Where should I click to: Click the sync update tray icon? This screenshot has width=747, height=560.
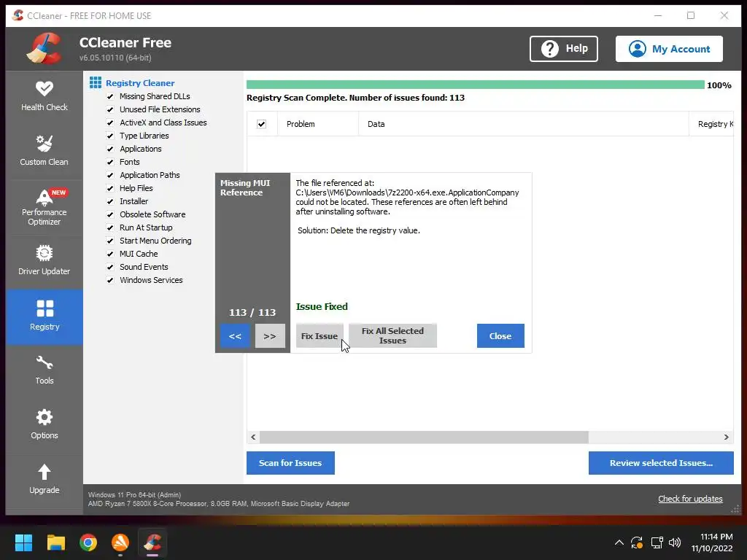637,542
